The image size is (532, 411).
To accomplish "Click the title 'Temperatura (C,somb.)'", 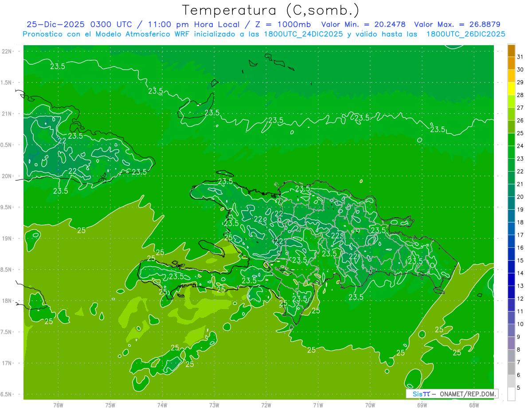I will click(271, 11).
